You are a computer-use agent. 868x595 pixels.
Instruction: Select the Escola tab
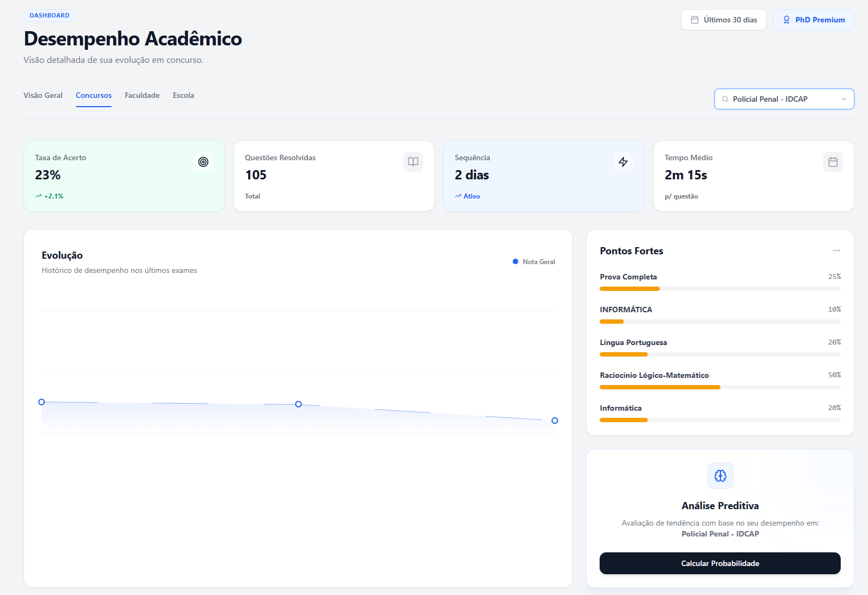pyautogui.click(x=184, y=95)
